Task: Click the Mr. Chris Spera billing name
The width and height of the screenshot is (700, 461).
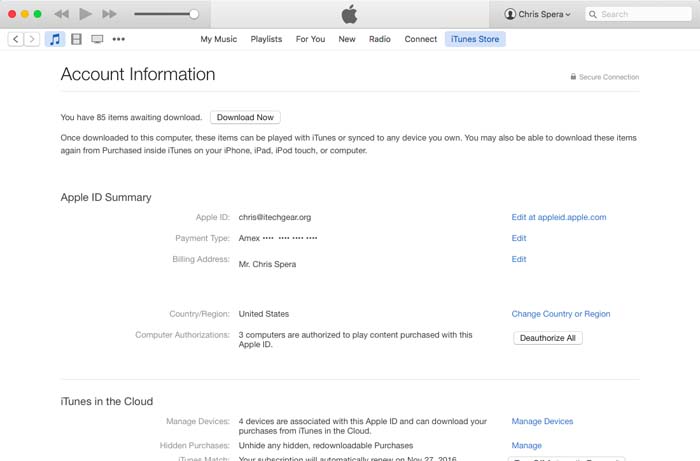Action: pyautogui.click(x=267, y=264)
